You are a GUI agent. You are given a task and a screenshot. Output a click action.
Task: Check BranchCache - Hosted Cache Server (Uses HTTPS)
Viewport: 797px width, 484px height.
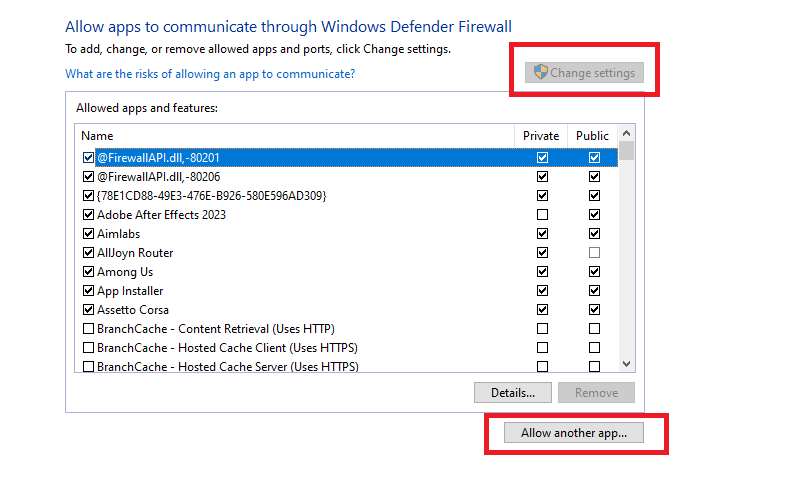89,367
